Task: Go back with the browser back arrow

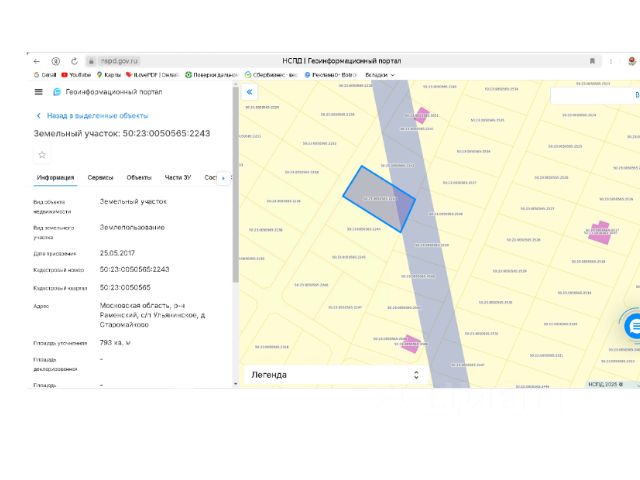Action: tap(37, 61)
